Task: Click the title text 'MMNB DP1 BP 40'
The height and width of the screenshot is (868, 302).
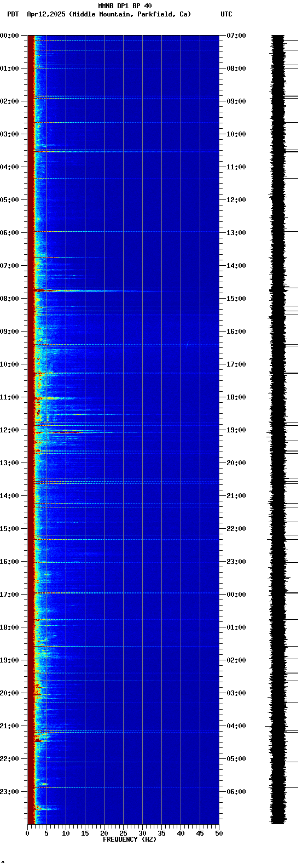Action: [125, 6]
